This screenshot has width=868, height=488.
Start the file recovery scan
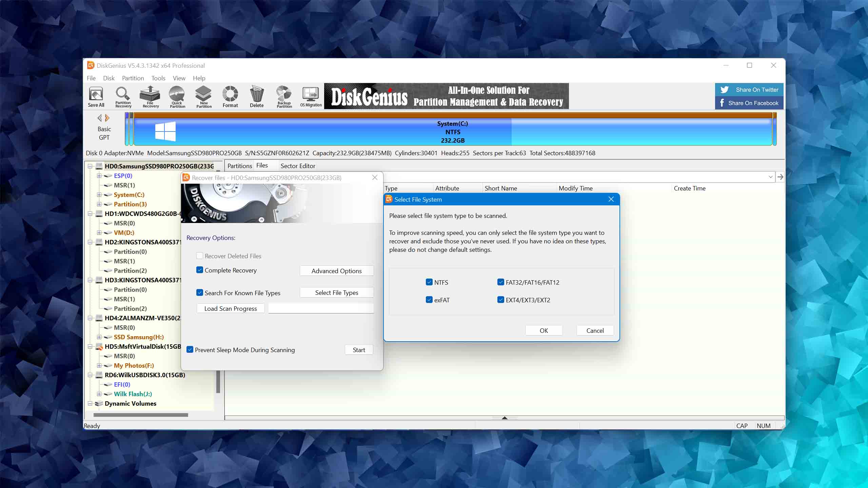[x=359, y=350]
